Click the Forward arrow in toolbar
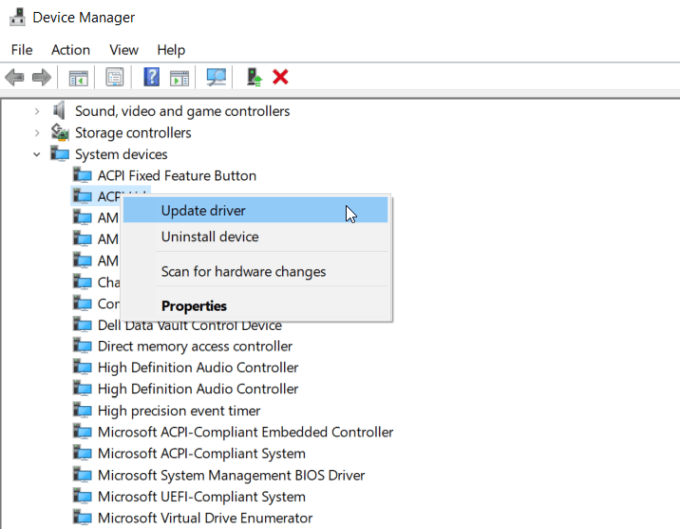 pos(41,77)
